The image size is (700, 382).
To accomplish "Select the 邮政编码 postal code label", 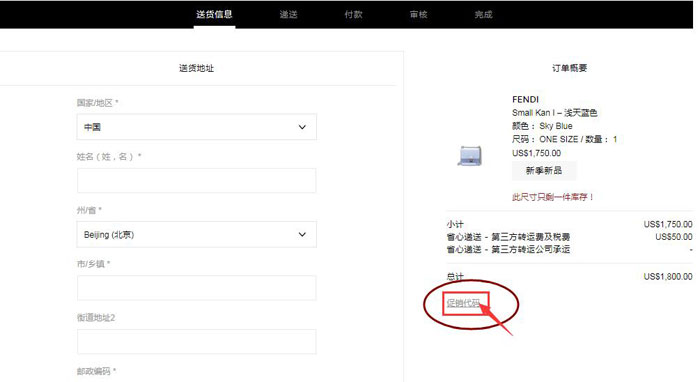I will click(x=96, y=371).
